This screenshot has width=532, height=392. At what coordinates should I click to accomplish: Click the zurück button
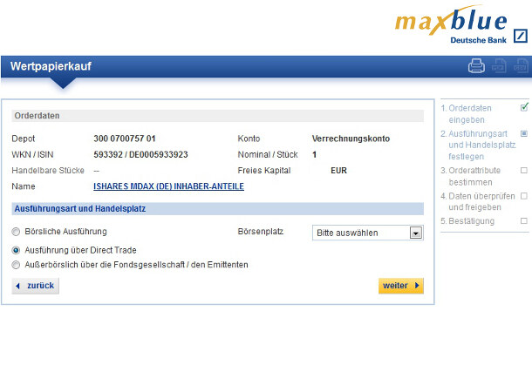36,286
